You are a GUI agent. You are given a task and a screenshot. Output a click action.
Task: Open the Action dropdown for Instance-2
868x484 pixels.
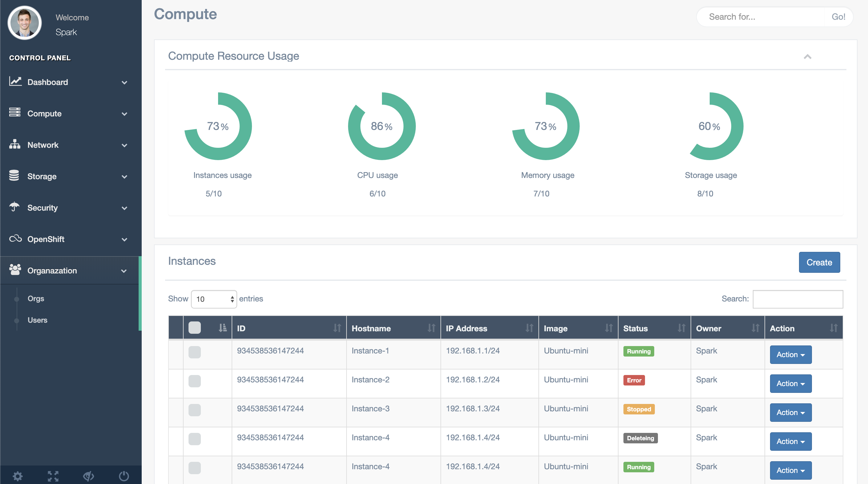tap(790, 383)
